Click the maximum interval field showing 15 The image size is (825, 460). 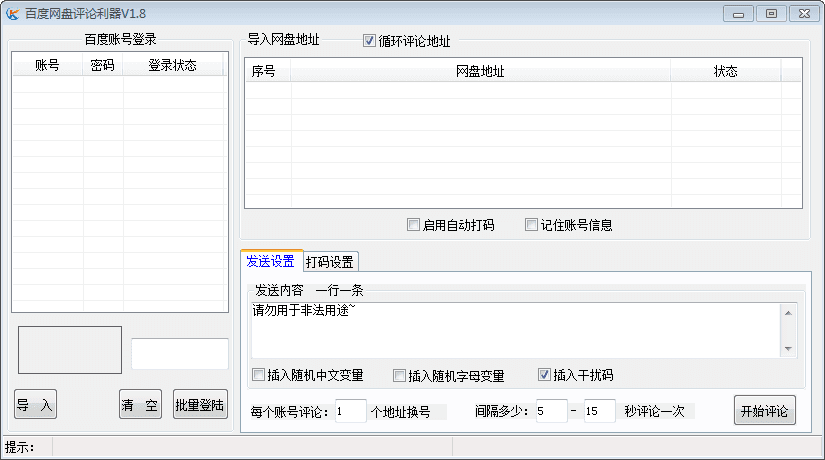point(599,411)
